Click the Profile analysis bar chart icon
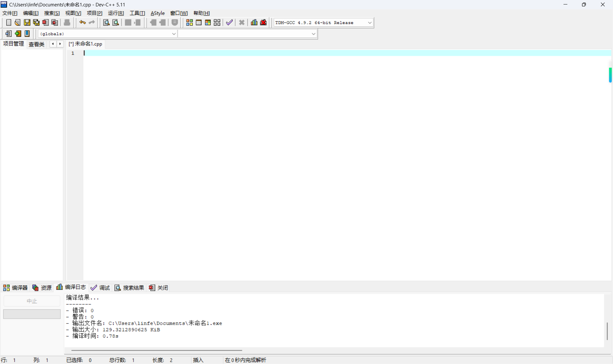Screen dimensions: 613x364 click(x=254, y=22)
